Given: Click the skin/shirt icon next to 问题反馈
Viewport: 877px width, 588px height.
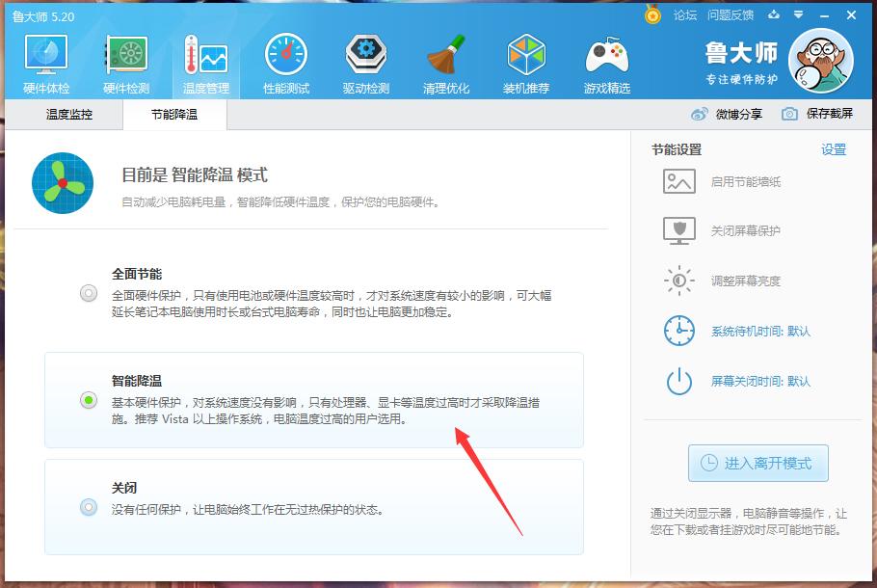Looking at the screenshot, I should [x=774, y=15].
